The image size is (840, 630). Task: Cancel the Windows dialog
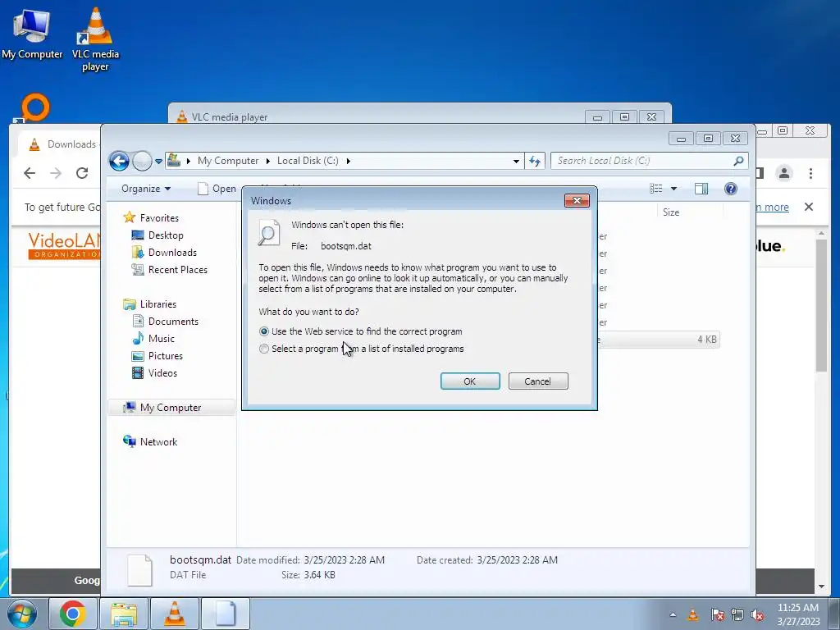click(538, 381)
